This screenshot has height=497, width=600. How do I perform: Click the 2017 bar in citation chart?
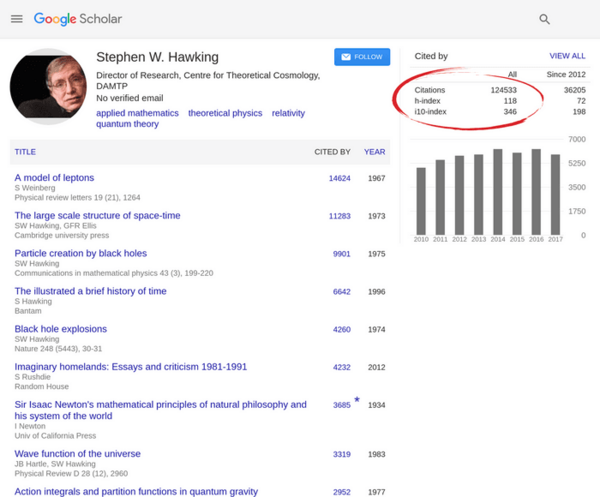point(555,195)
